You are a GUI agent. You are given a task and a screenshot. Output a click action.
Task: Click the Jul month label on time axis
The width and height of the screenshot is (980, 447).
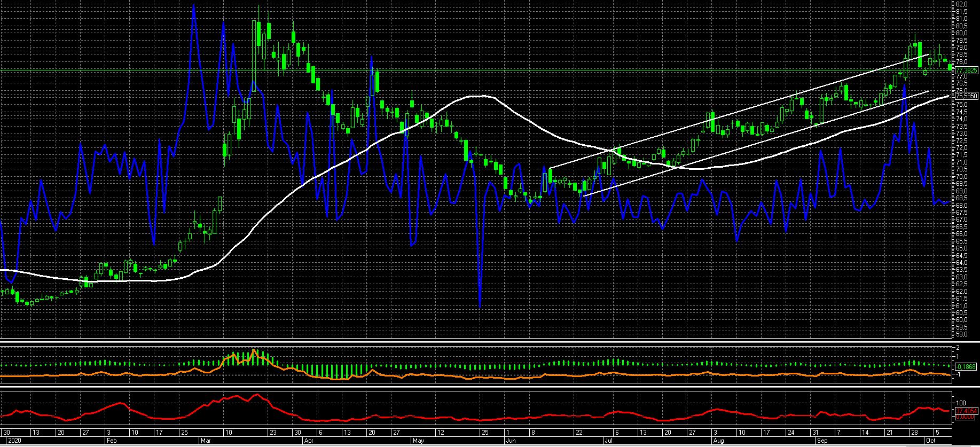608,441
